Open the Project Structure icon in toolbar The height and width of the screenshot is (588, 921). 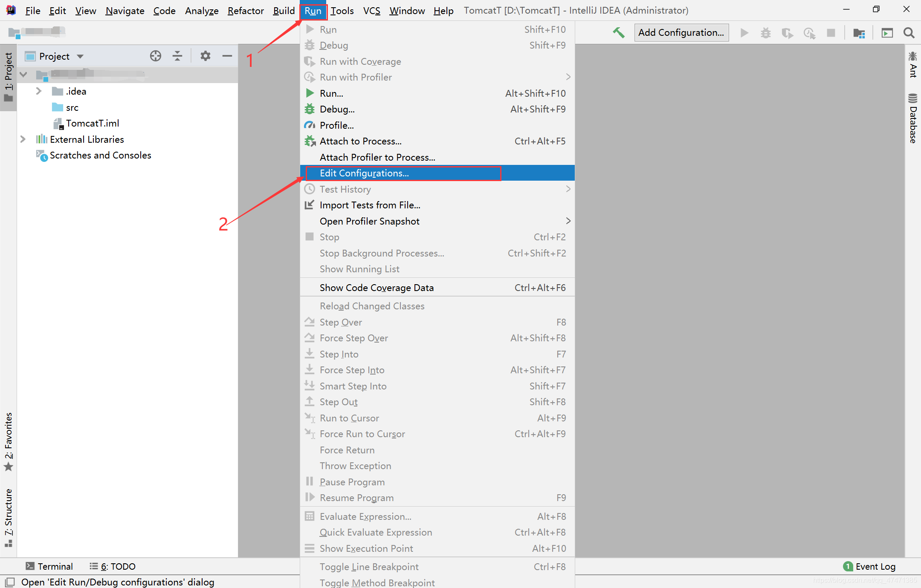(859, 33)
